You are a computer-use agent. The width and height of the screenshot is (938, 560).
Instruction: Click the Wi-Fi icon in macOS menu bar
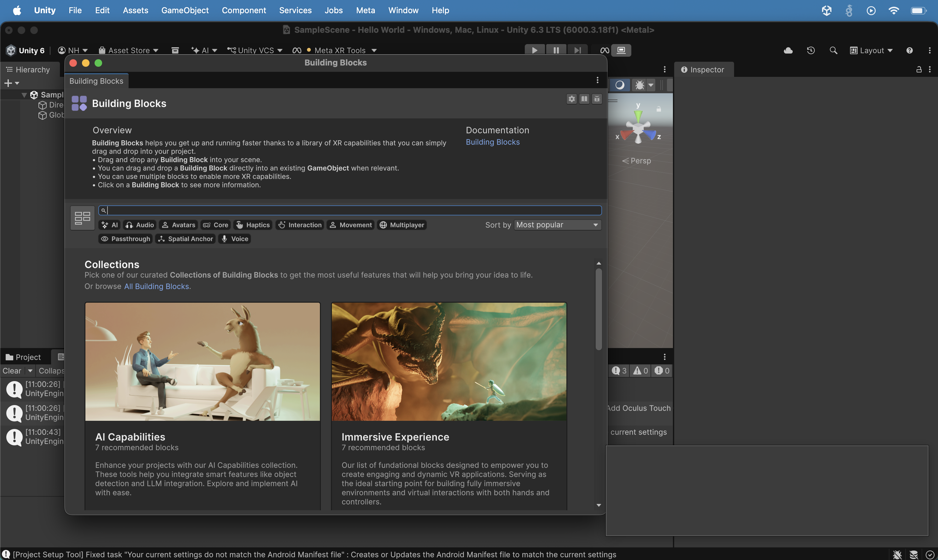pos(894,10)
